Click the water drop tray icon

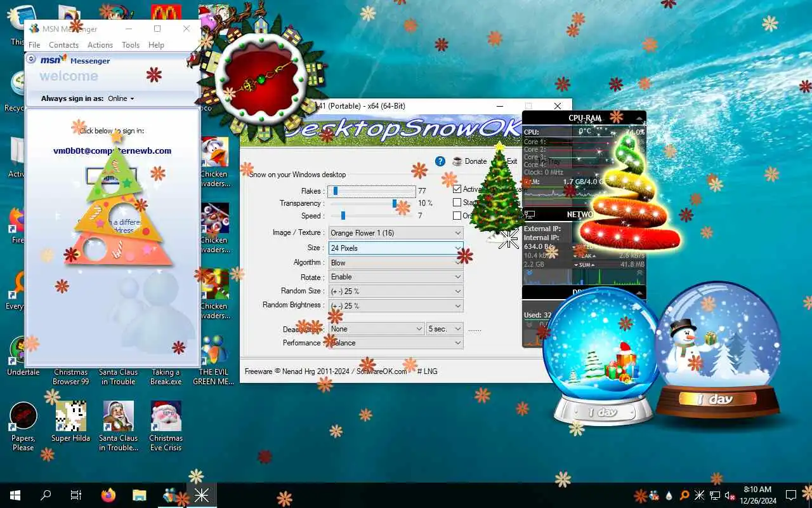tap(669, 495)
